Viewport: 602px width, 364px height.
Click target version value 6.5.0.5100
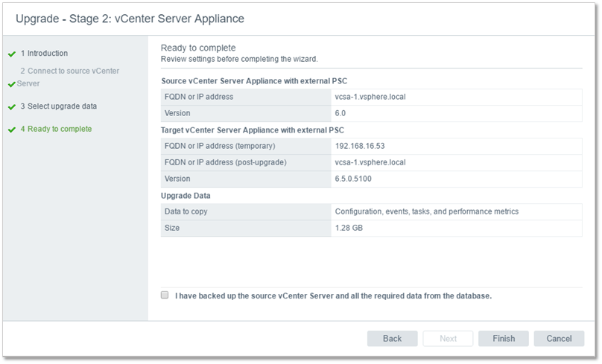point(353,179)
